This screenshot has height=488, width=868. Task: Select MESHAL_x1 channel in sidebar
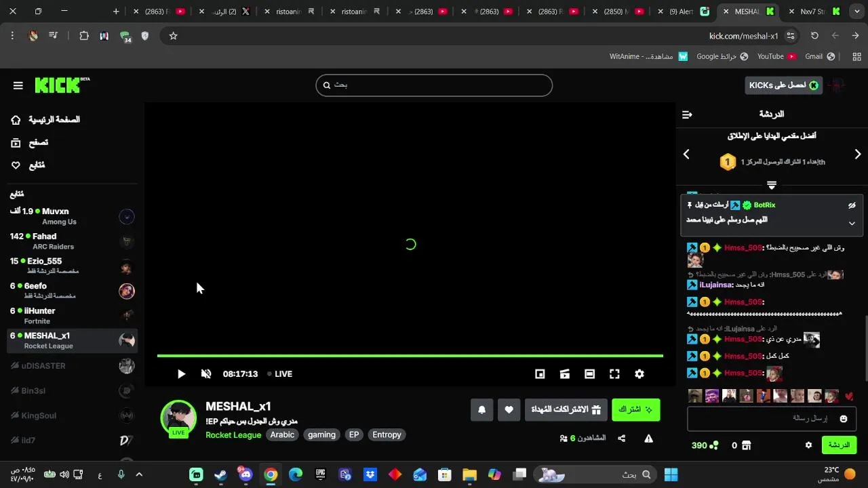[72, 340]
